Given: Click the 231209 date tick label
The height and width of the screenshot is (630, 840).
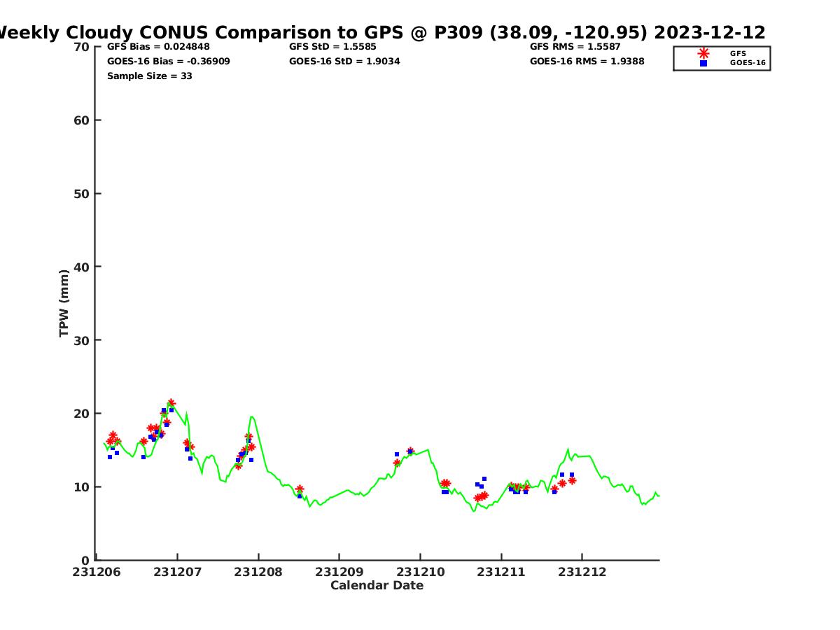Looking at the screenshot, I should [x=339, y=572].
